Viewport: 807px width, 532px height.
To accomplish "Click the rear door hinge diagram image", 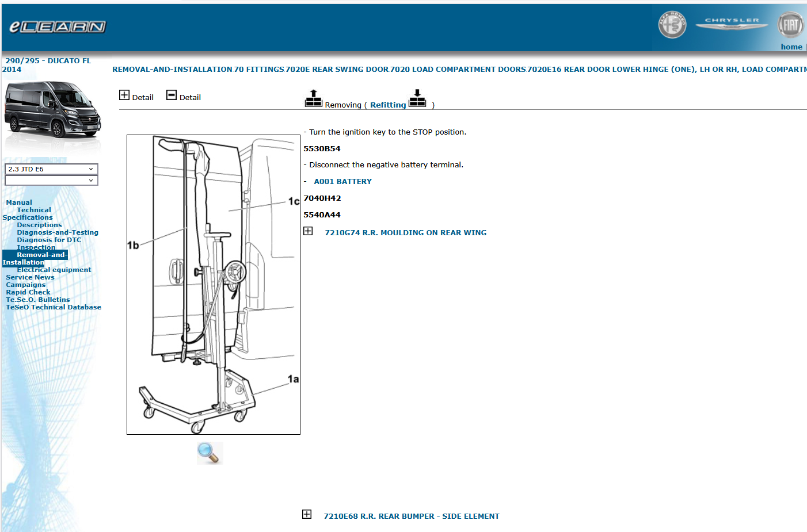I will pos(214,285).
